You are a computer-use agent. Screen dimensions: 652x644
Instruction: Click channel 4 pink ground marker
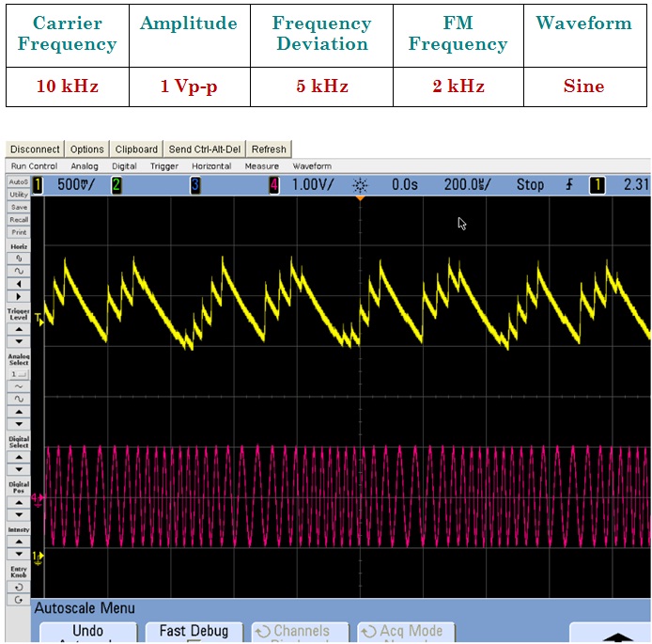point(38,499)
